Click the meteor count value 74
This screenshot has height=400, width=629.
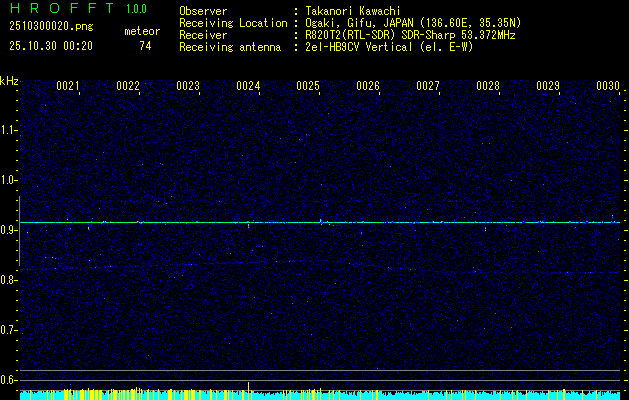coord(145,46)
